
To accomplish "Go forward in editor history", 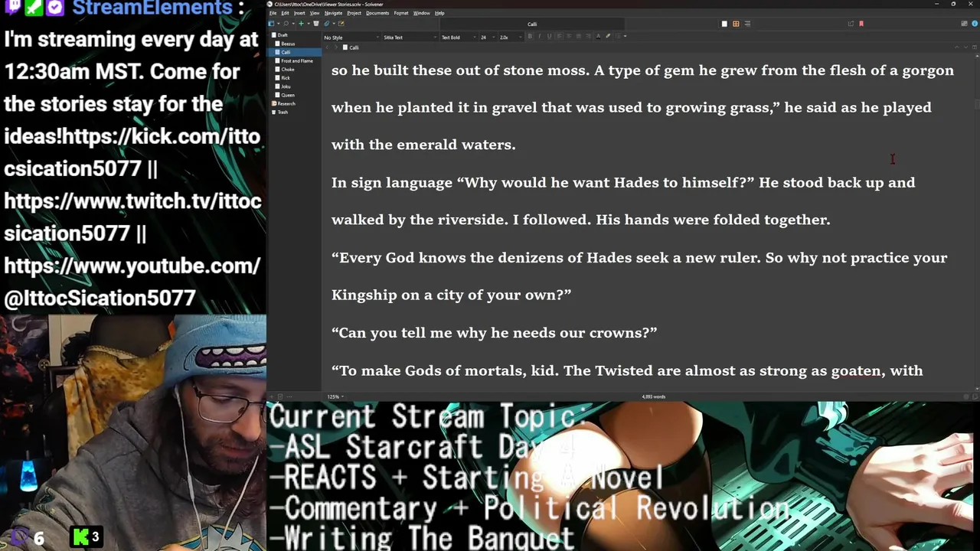I will [x=336, y=47].
